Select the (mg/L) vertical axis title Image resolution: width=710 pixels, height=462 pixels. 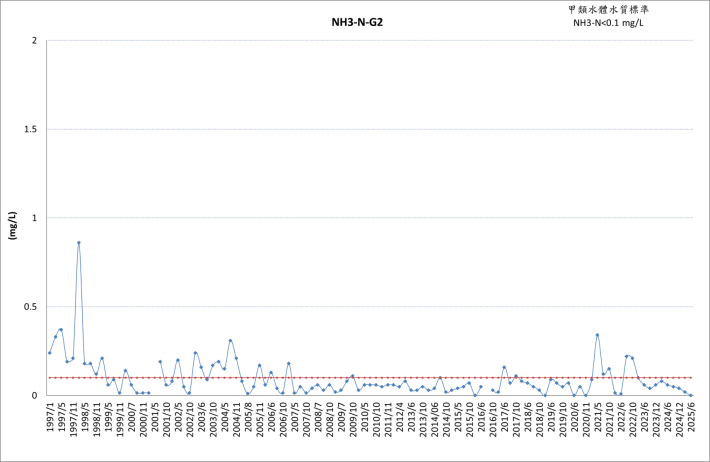[x=13, y=225]
